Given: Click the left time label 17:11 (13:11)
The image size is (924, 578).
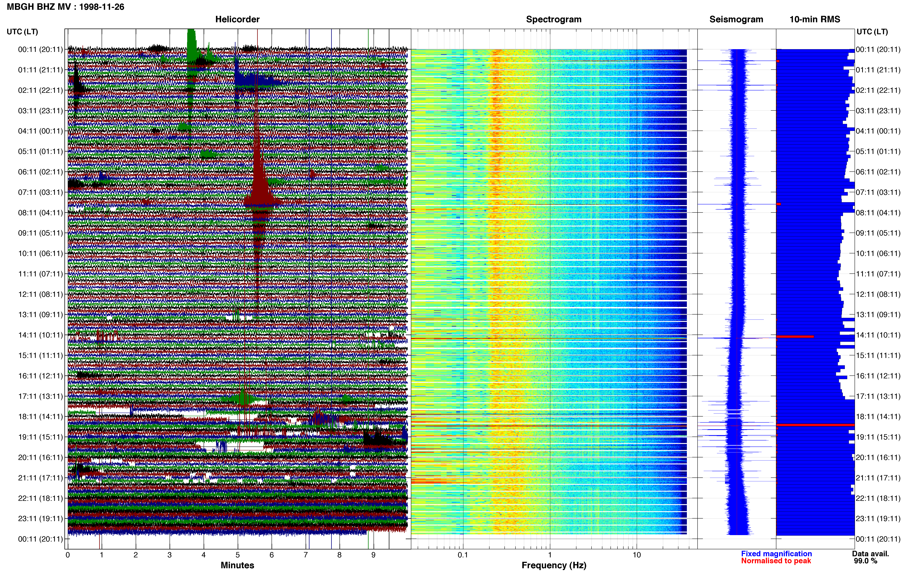Looking at the screenshot, I should (41, 396).
